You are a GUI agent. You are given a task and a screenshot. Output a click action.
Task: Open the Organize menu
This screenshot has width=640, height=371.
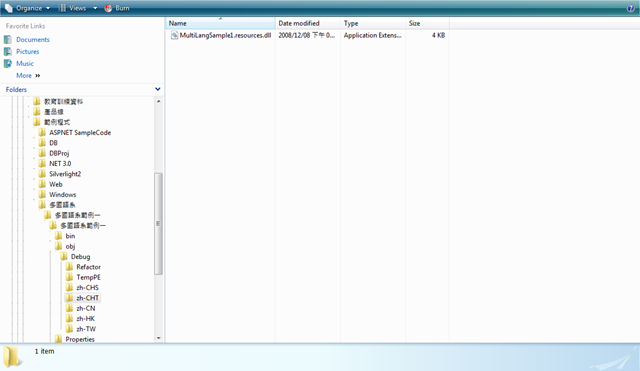tap(27, 8)
